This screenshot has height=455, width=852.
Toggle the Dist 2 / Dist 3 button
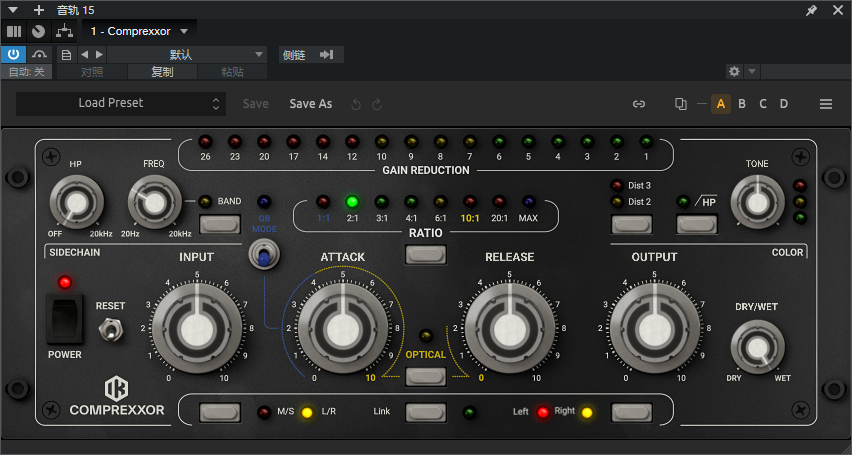[631, 224]
